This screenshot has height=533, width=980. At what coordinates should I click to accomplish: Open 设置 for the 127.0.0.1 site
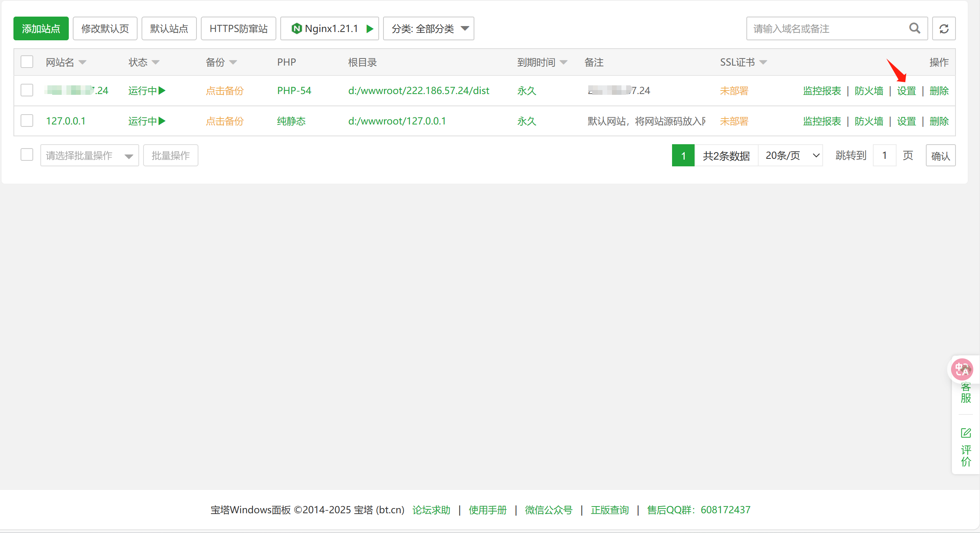[x=906, y=121]
